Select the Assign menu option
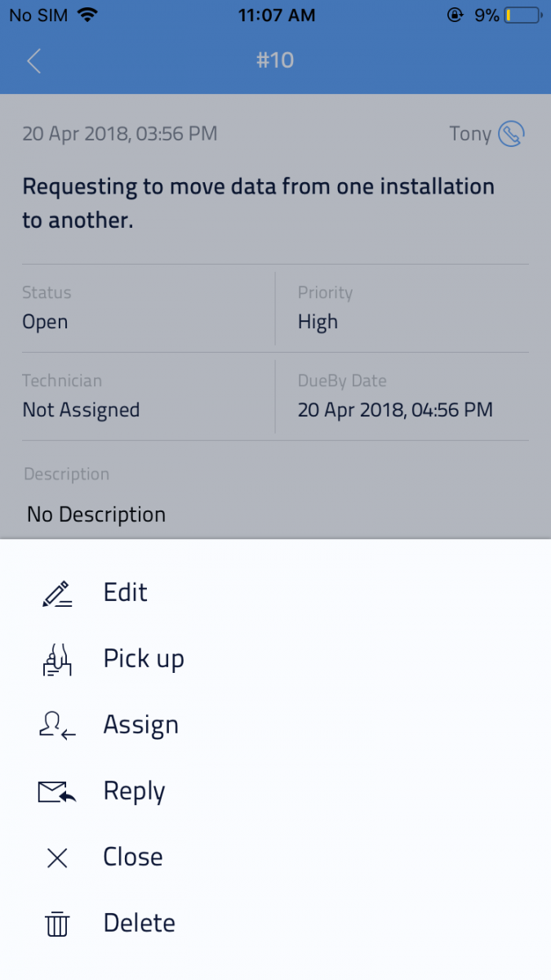 point(140,724)
